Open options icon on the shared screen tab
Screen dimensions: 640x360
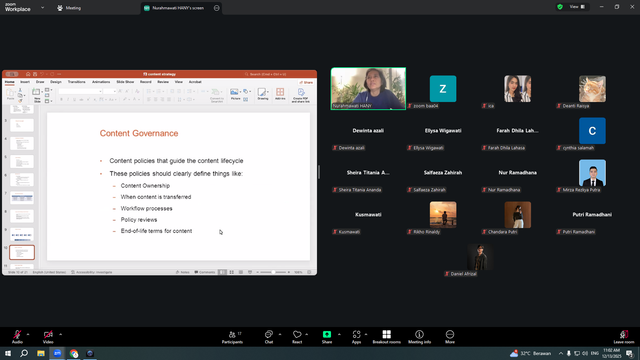pyautogui.click(x=216, y=8)
